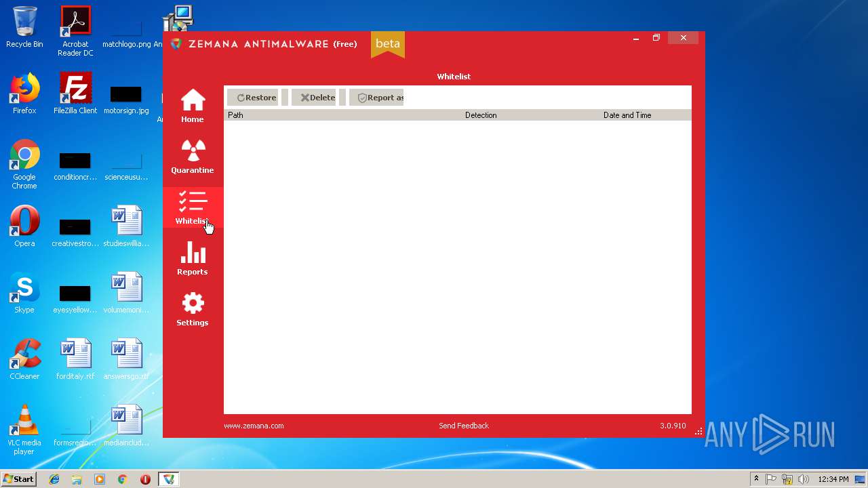Restore down the Zemana window

(656, 38)
